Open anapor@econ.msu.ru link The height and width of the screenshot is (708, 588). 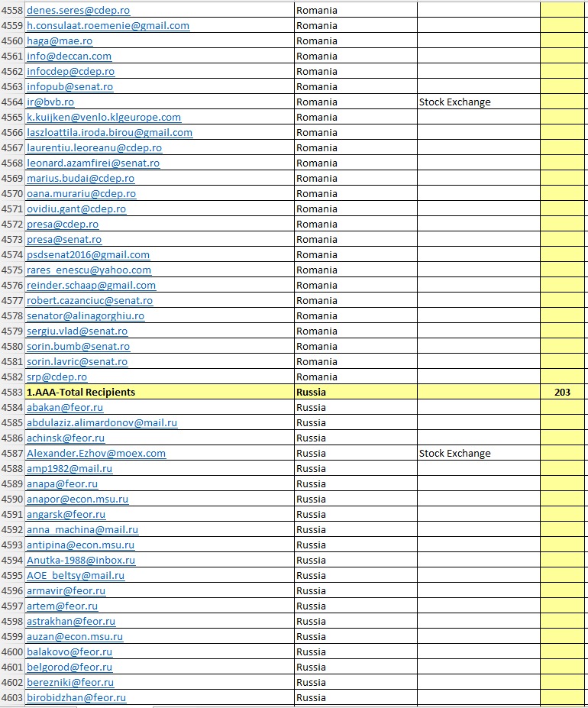coord(78,499)
